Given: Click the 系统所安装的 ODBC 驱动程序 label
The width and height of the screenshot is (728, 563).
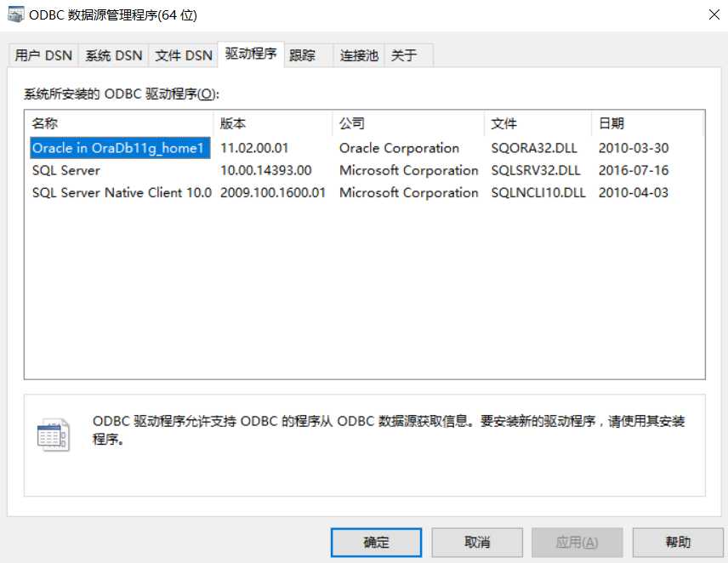Looking at the screenshot, I should click(121, 94).
